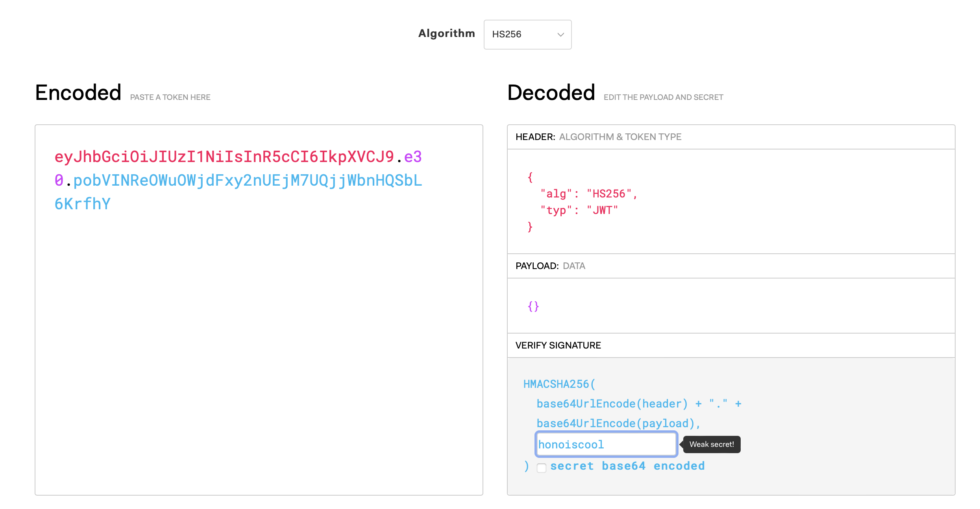Open the Algorithm dropdown
This screenshot has width=980, height=509.
(x=527, y=35)
